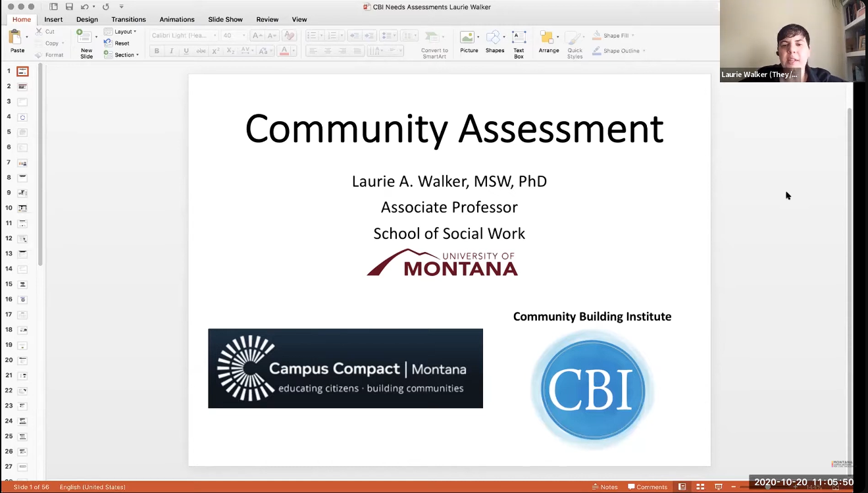868x493 pixels.
Task: Click Increase Font Size button
Action: (x=257, y=36)
